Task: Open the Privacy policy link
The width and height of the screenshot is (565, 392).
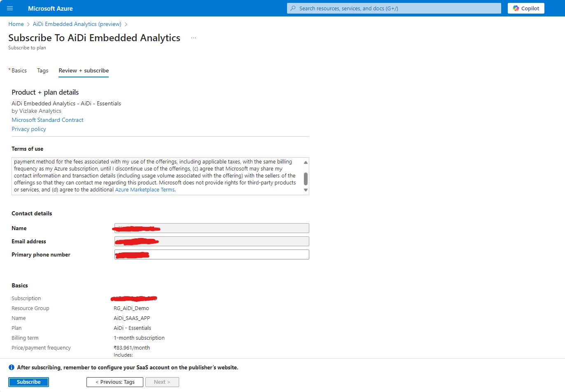Action: point(29,129)
